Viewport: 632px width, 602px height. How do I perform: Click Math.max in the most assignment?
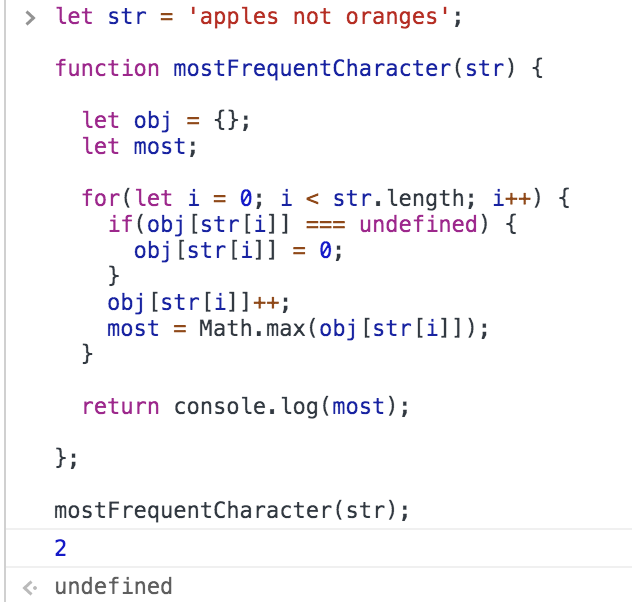[x=252, y=328]
